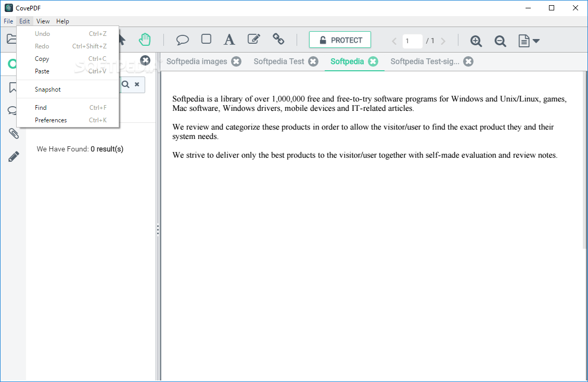This screenshot has height=382, width=588.
Task: Switch to Softpedia Test tab
Action: point(278,61)
